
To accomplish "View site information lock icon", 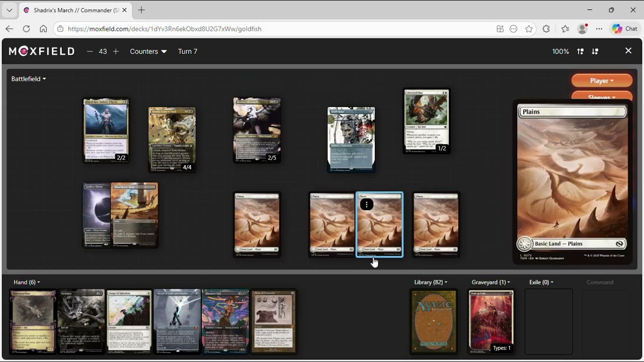I will coord(60,29).
